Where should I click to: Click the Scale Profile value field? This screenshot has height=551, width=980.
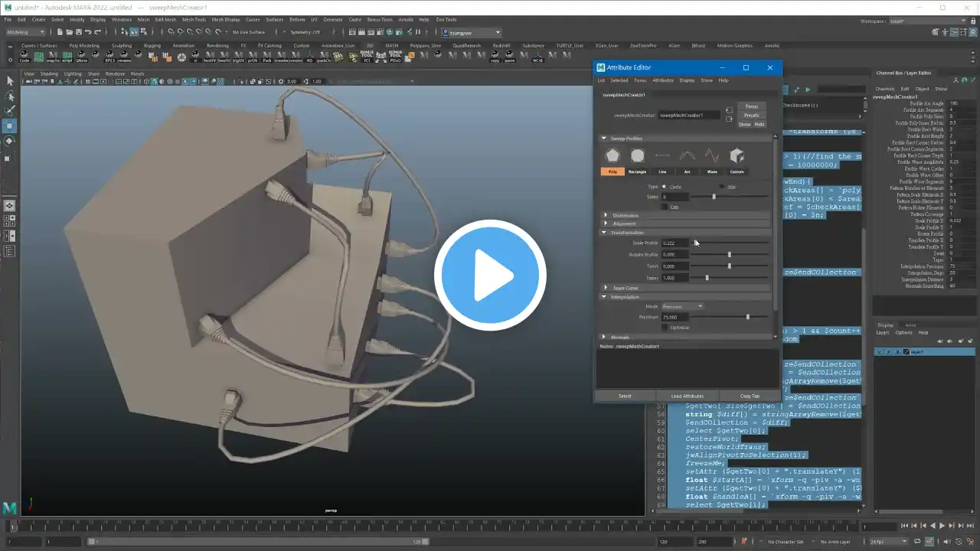click(675, 243)
